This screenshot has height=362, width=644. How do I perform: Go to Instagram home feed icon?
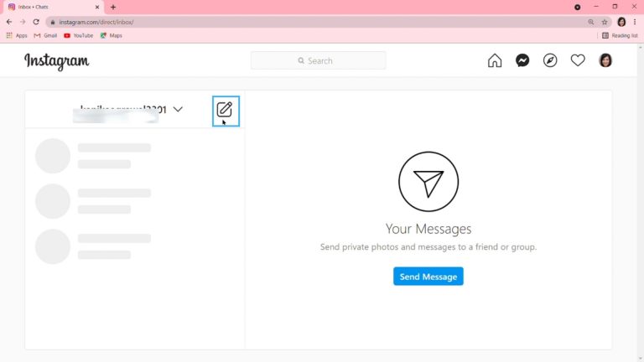[495, 60]
